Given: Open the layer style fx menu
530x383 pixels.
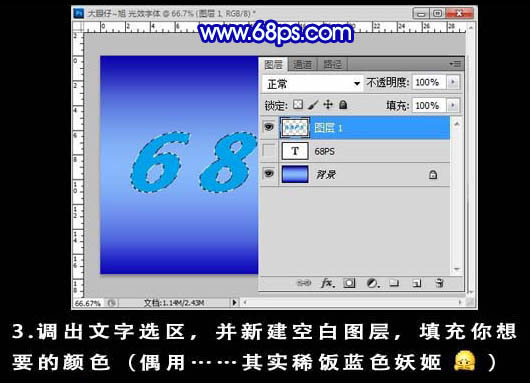Looking at the screenshot, I should tap(327, 283).
